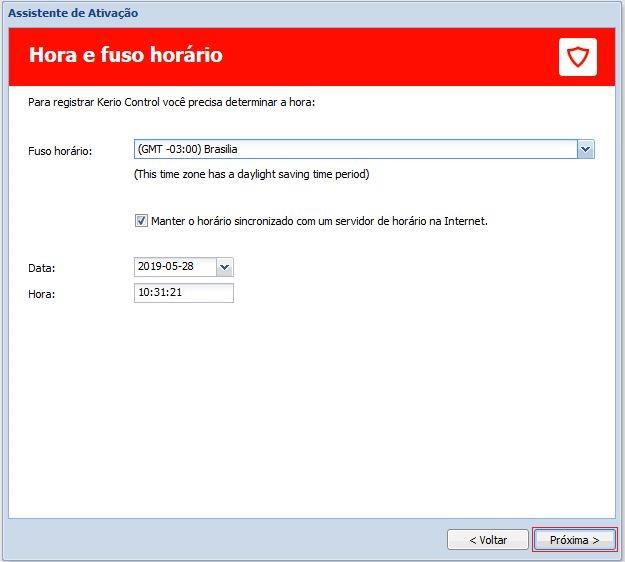Continue with the Próxima button

pyautogui.click(x=574, y=540)
